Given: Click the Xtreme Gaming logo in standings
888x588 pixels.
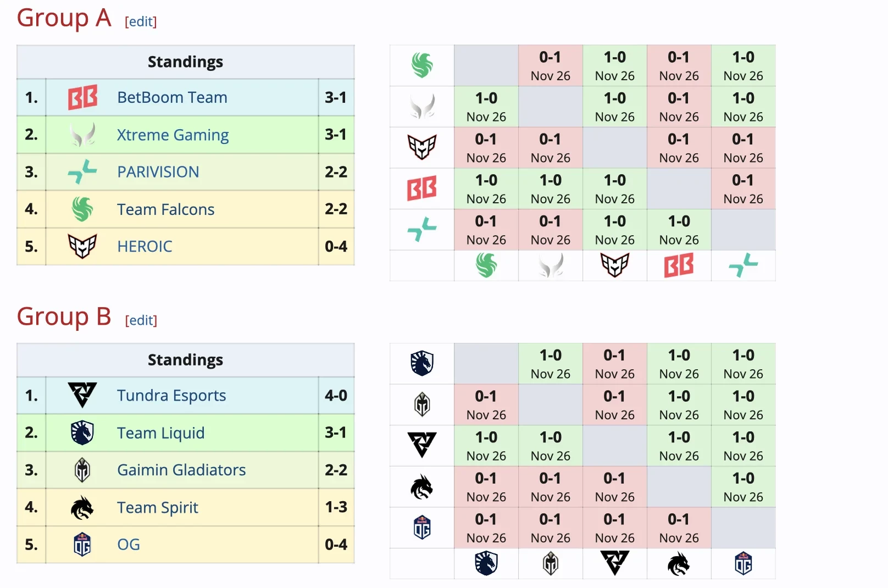Looking at the screenshot, I should pyautogui.click(x=82, y=135).
